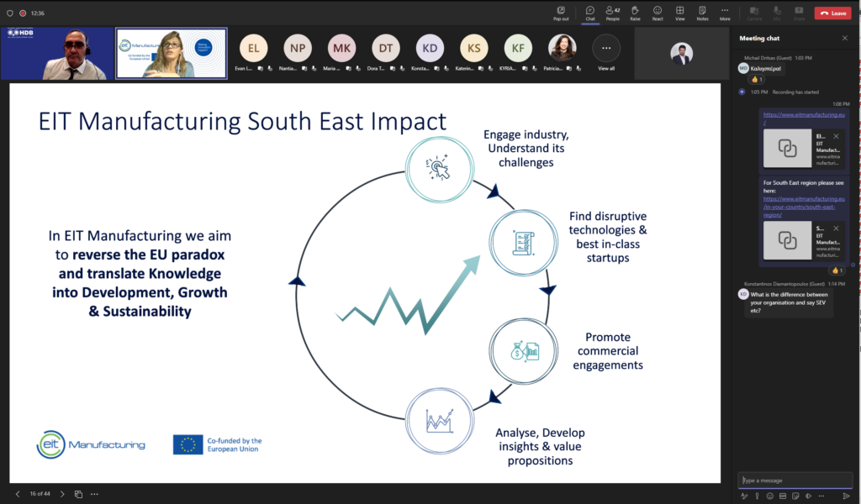The image size is (861, 504).
Task: Open message Format options
Action: pyautogui.click(x=744, y=496)
